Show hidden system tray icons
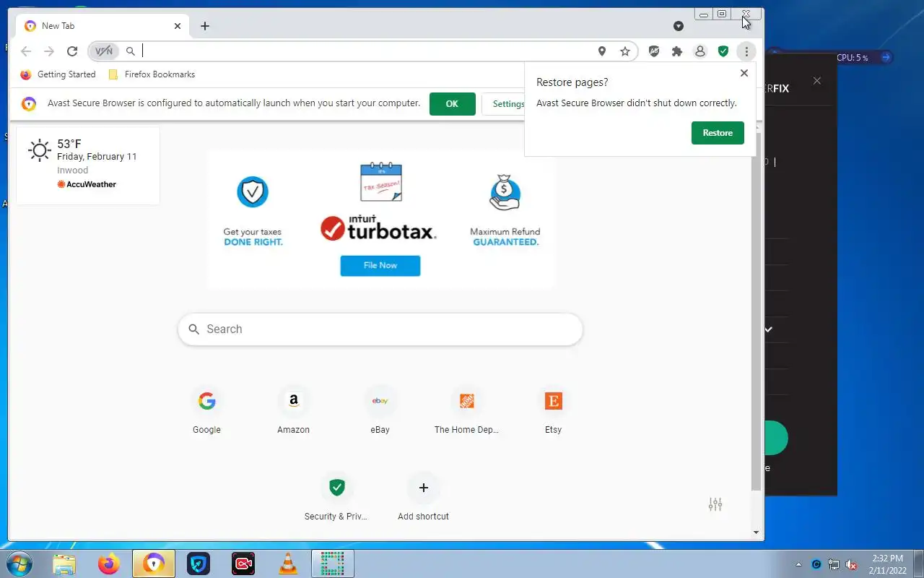924x578 pixels. click(798, 564)
